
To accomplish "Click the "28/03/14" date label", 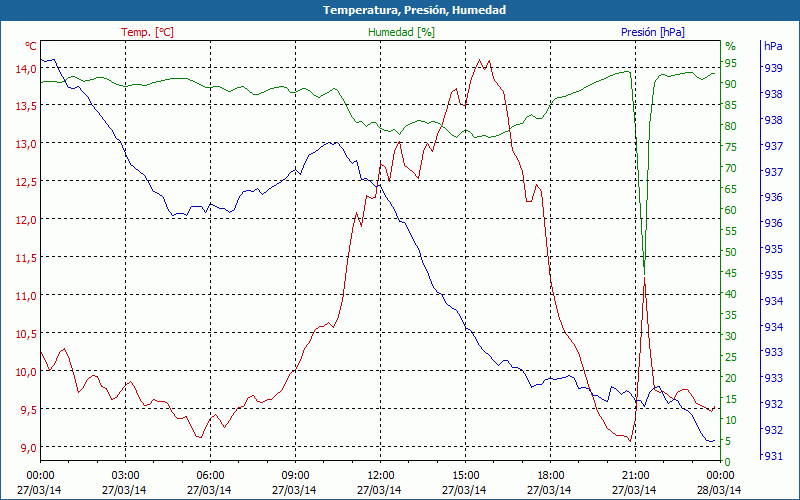I will [719, 490].
